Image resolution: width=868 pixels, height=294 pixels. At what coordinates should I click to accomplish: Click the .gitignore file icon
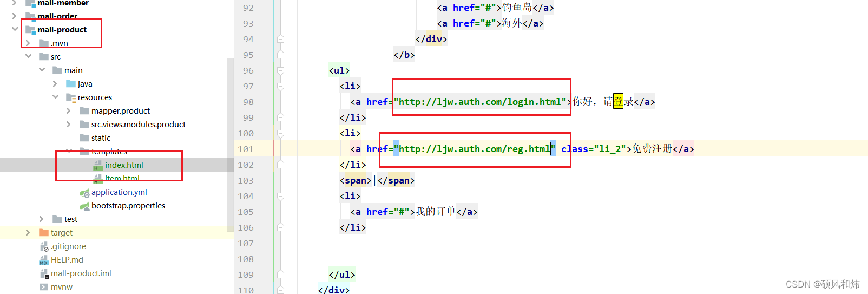click(44, 246)
